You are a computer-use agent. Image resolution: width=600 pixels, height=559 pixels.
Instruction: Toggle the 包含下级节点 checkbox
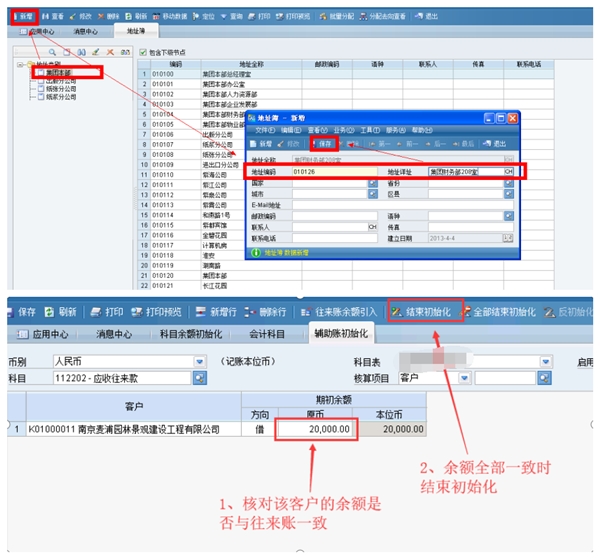coord(145,51)
